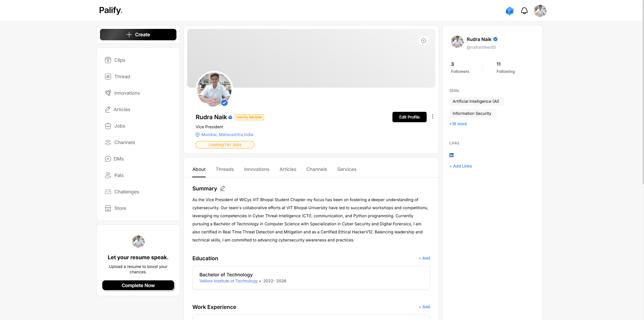Click Mumbai, Maharashtra,India location
The image size is (644, 320).
[x=227, y=135]
